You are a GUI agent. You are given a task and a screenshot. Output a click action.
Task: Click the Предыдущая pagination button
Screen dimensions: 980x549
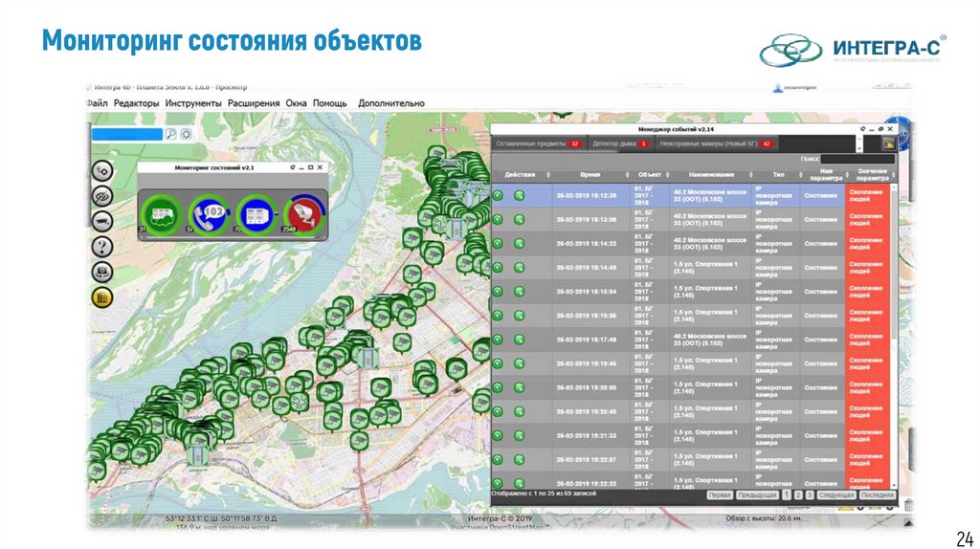757,494
